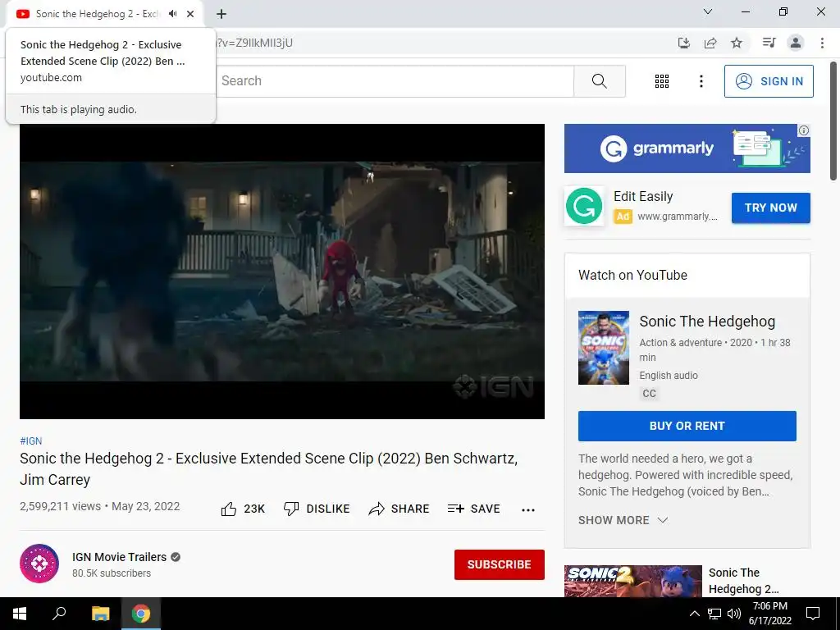This screenshot has width=840, height=630.
Task: Click the page vertical scrollbar
Action: click(833, 121)
